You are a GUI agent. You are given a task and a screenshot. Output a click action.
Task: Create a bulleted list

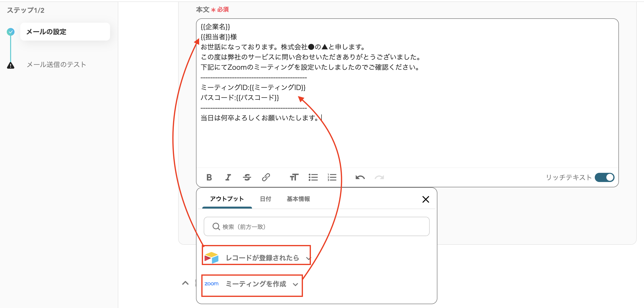(x=313, y=177)
